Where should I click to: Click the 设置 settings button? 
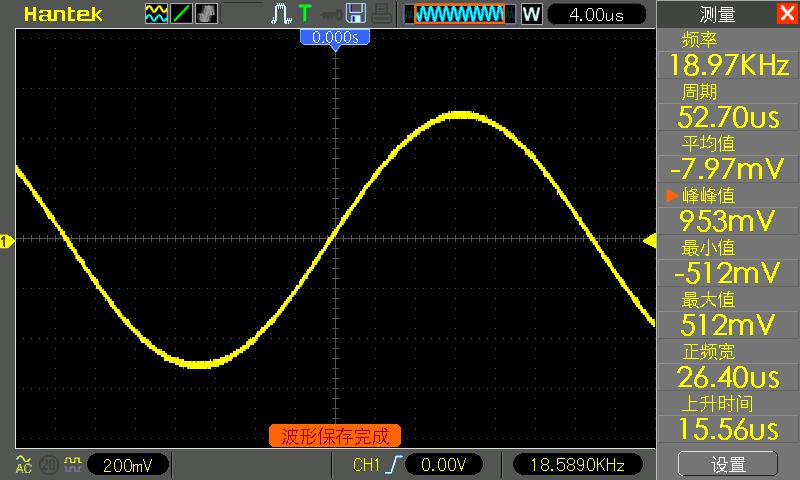(x=728, y=464)
